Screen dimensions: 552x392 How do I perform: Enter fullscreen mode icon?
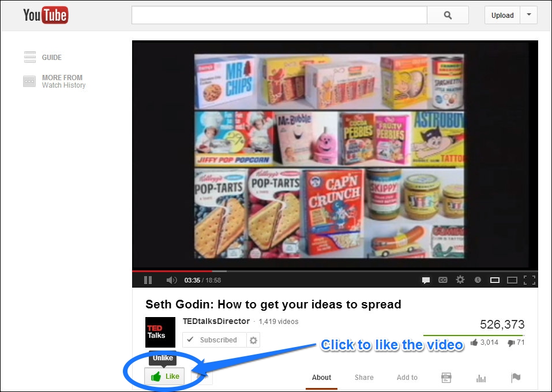coord(529,280)
